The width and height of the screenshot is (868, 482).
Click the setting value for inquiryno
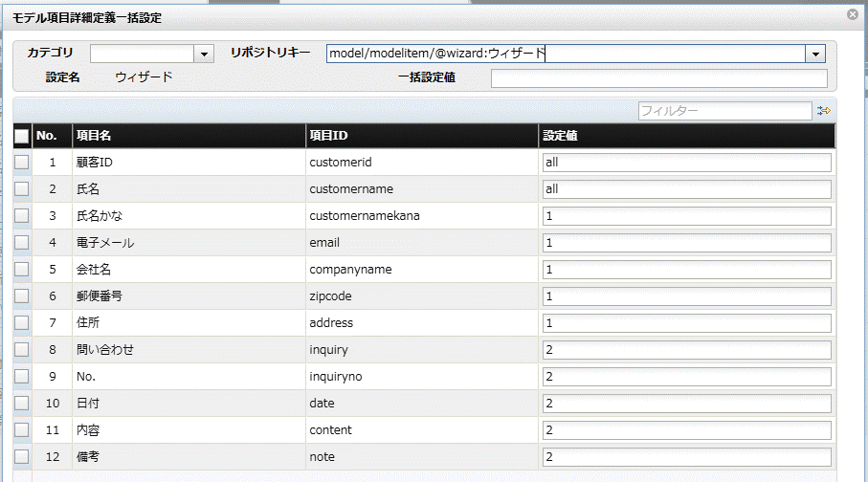tap(687, 376)
